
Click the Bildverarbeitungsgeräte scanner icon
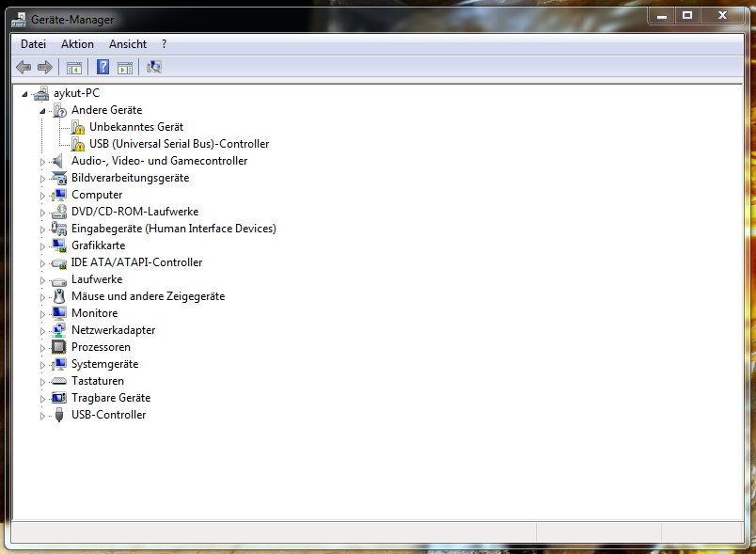point(59,178)
